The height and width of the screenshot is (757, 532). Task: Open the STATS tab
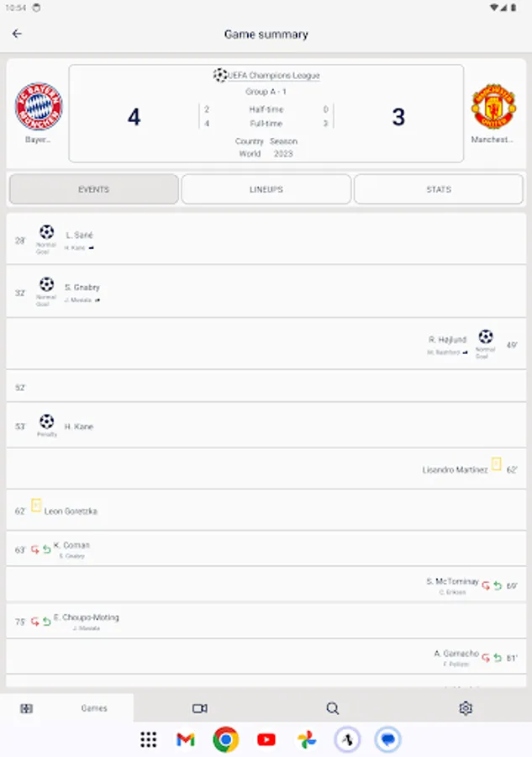437,188
